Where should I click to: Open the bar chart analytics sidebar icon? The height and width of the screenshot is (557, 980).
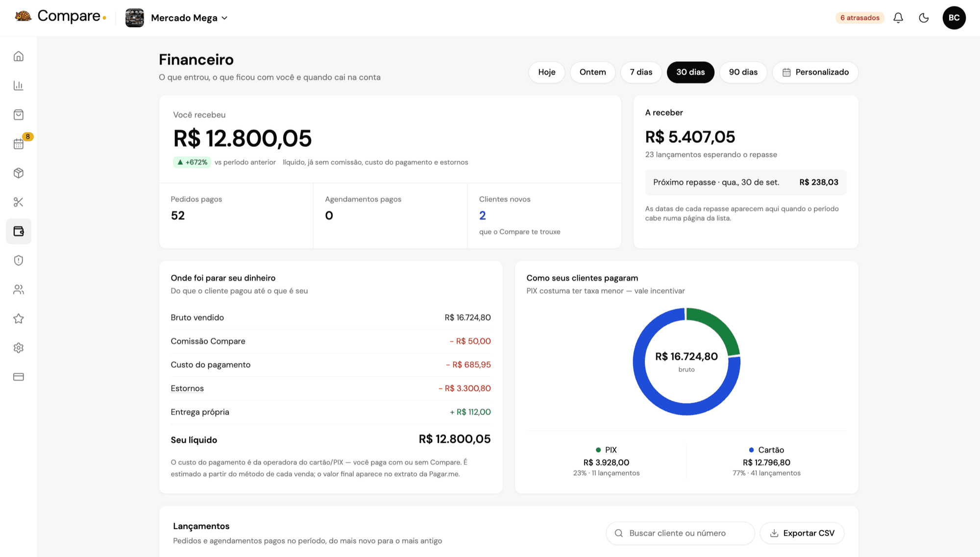click(19, 85)
